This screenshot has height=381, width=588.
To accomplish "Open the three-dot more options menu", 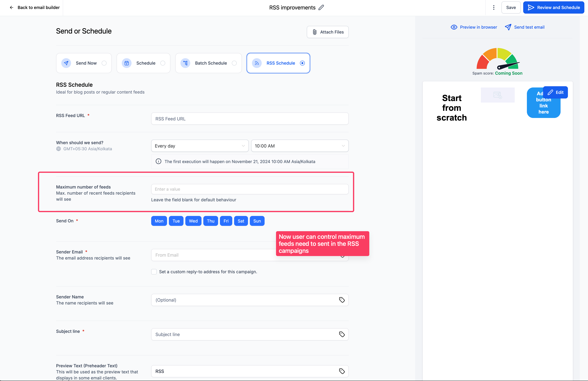I will (494, 7).
